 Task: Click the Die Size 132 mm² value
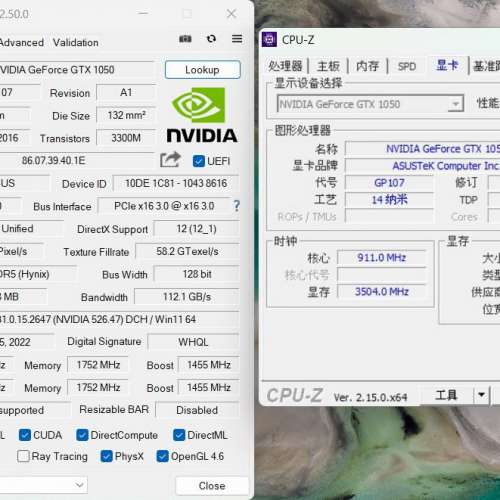126,115
